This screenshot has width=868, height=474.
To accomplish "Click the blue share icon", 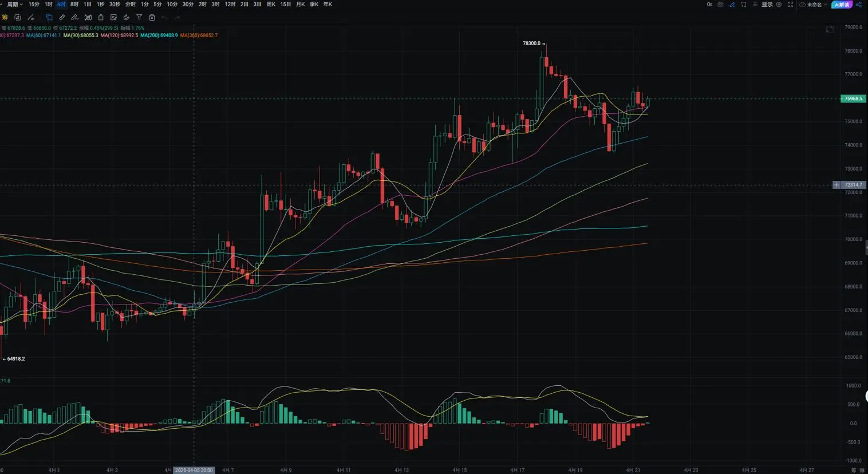I will (859, 5).
